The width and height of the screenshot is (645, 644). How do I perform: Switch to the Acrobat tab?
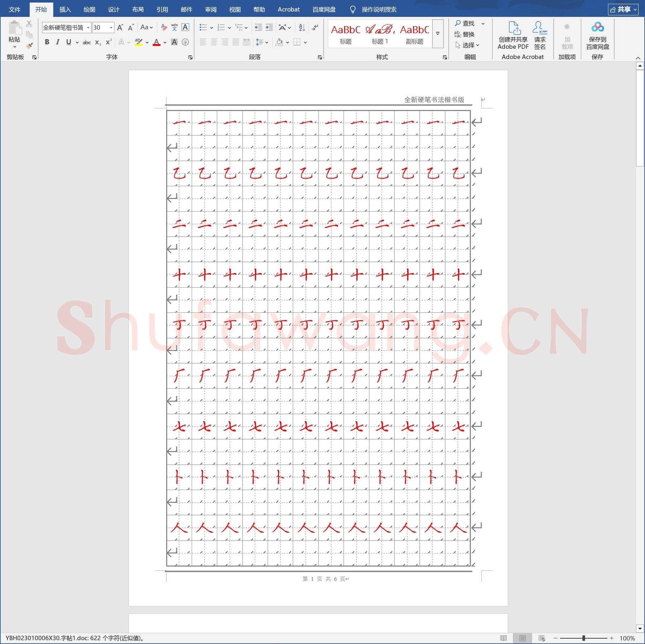point(288,9)
